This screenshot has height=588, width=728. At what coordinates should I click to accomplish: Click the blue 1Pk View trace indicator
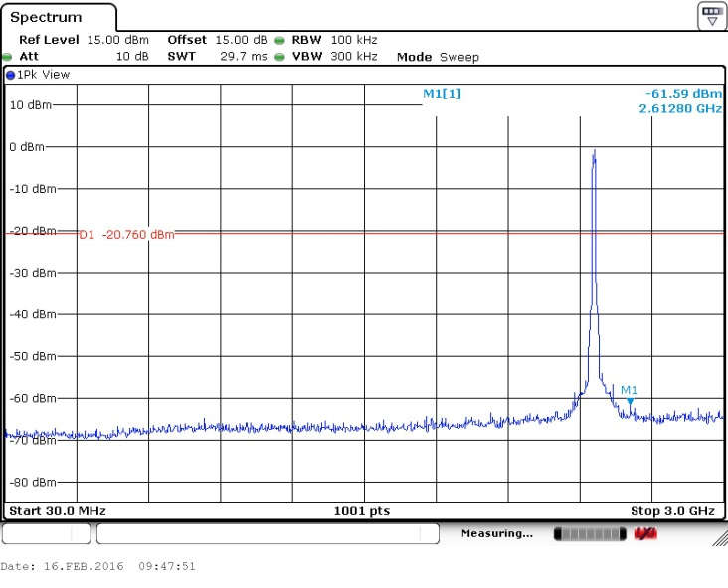tap(10, 75)
